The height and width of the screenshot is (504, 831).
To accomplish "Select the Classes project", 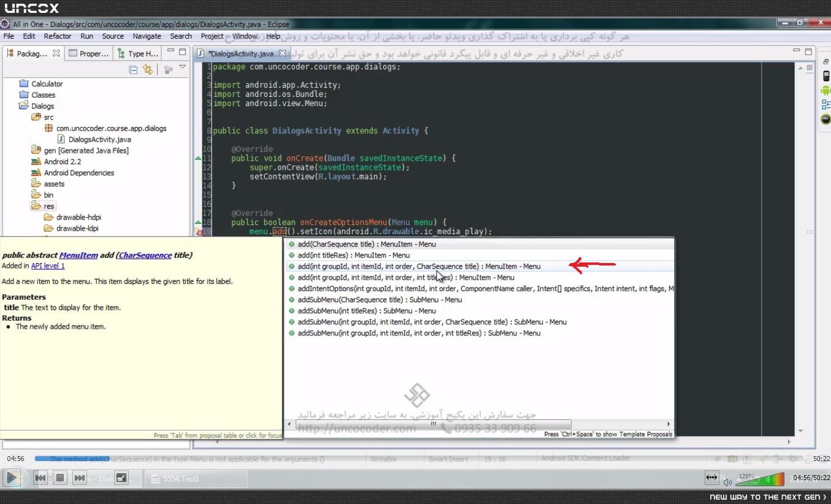I will click(37, 95).
